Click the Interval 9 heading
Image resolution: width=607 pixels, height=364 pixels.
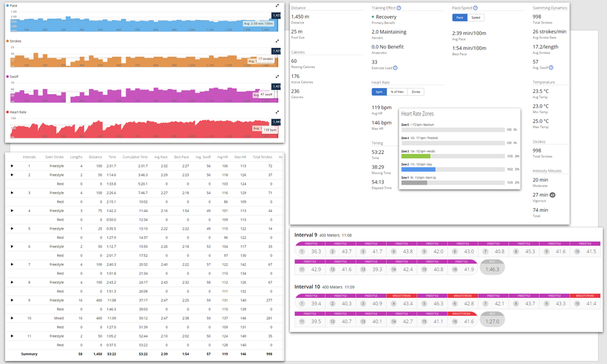click(x=306, y=235)
